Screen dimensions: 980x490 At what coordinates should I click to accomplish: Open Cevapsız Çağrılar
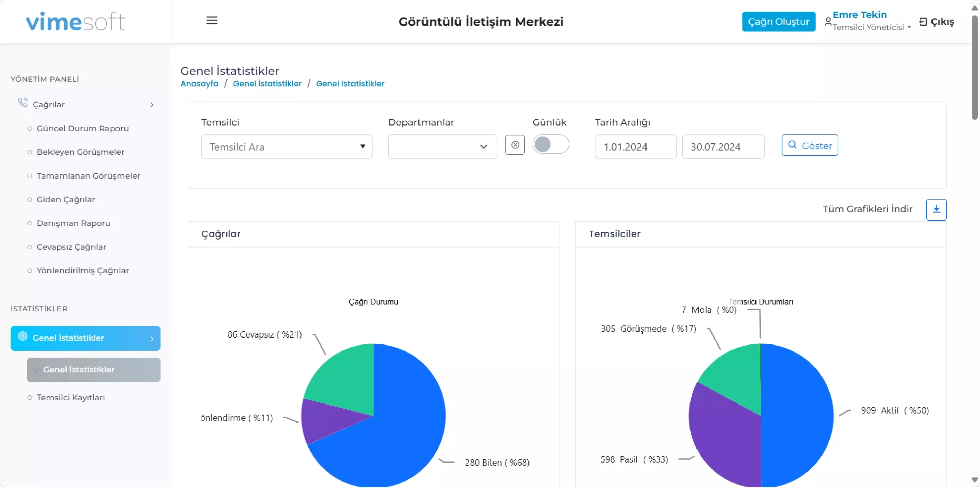point(71,247)
